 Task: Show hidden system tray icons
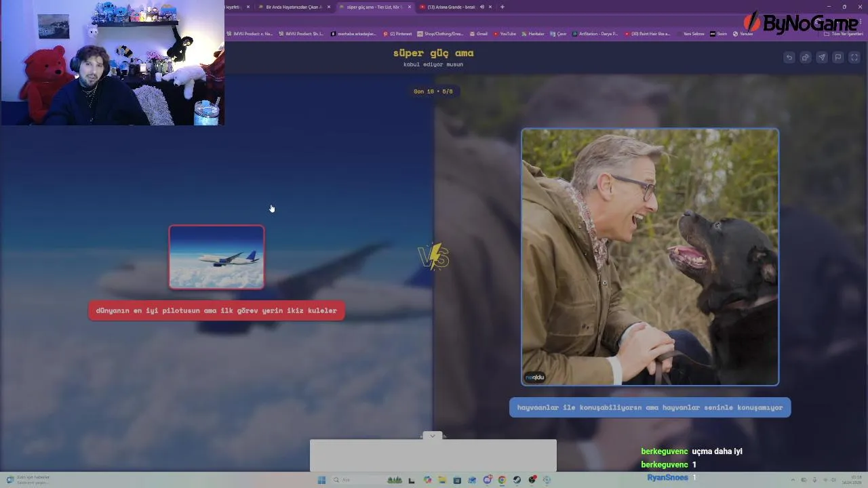coord(793,480)
